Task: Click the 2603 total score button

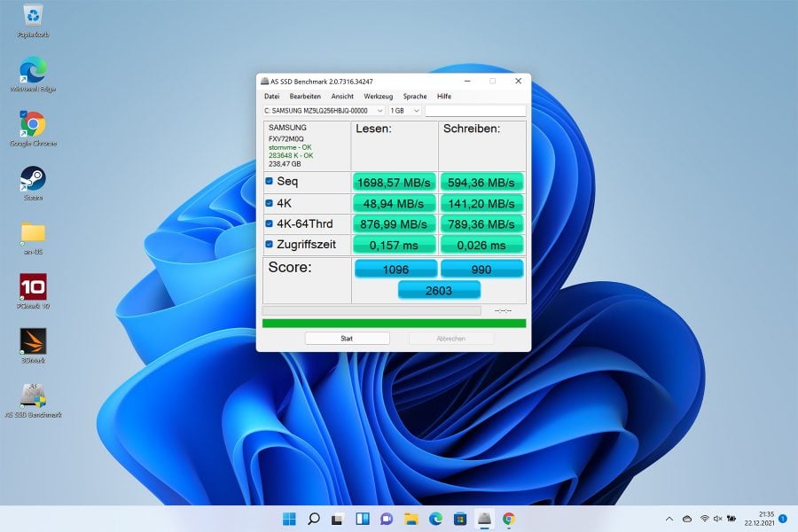Action: tap(439, 290)
